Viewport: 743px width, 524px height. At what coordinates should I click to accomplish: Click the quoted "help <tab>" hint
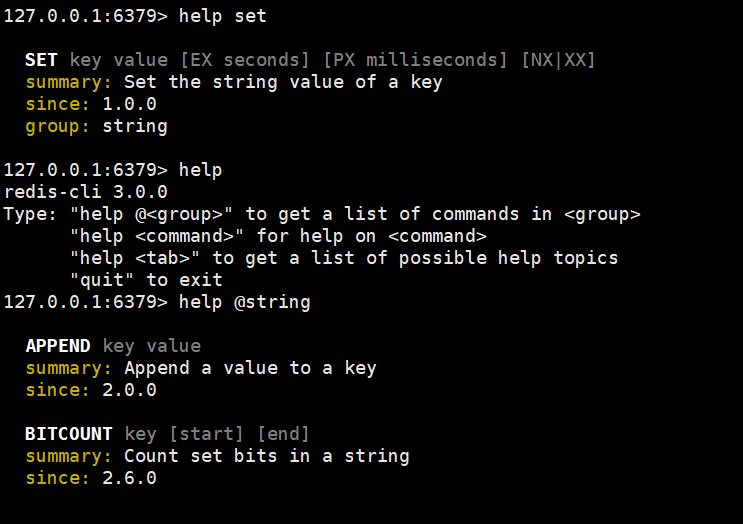click(135, 258)
